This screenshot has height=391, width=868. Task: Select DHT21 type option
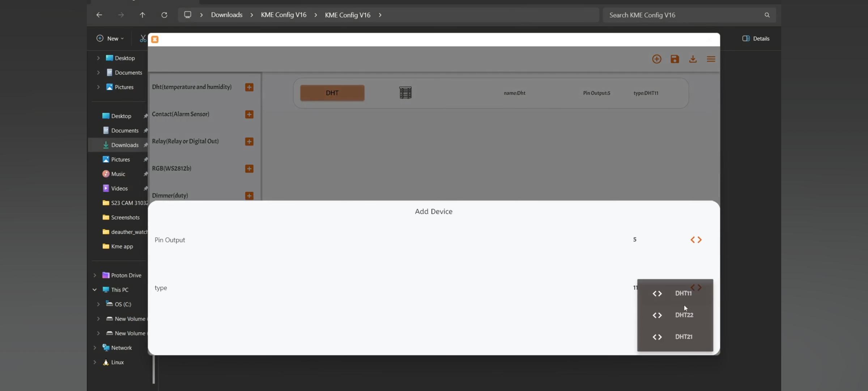pyautogui.click(x=683, y=336)
